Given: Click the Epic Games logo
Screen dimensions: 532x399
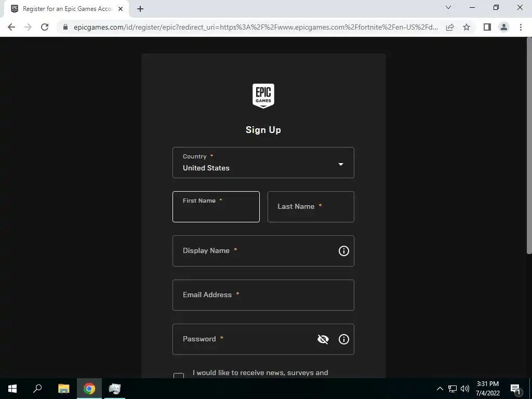Looking at the screenshot, I should coord(263,96).
